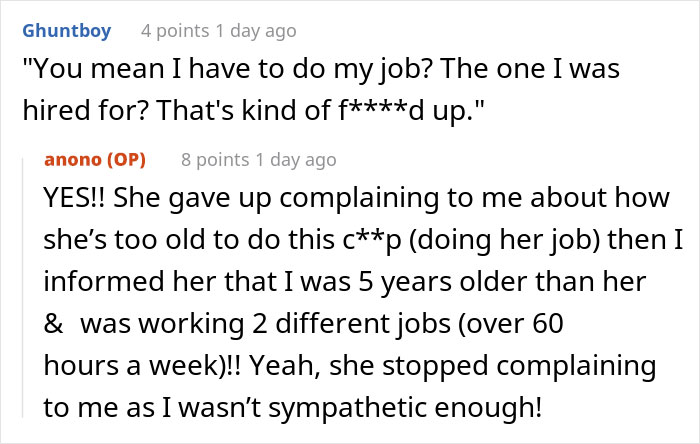Open the '1 day ago' permalink of Ghuntboy's comment
This screenshot has width=700, height=444.
point(260,31)
